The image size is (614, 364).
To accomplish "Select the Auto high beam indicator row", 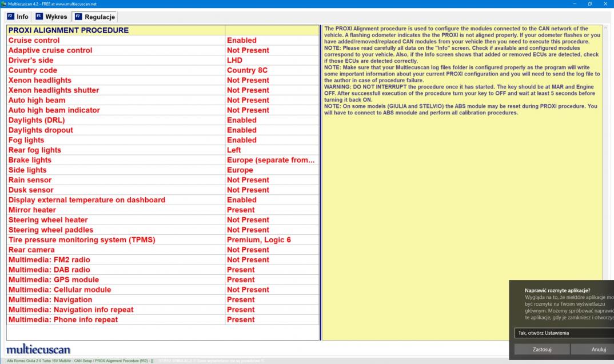I will click(x=163, y=110).
